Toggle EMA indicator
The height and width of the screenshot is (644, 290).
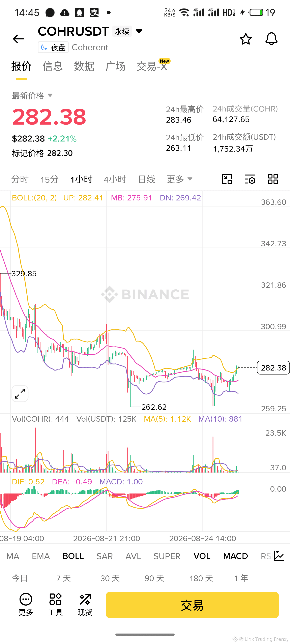click(41, 556)
